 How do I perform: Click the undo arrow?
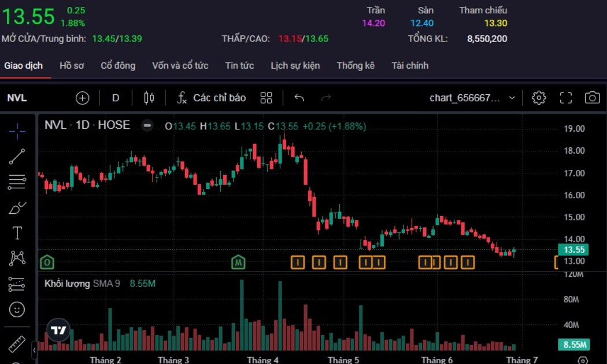[299, 98]
